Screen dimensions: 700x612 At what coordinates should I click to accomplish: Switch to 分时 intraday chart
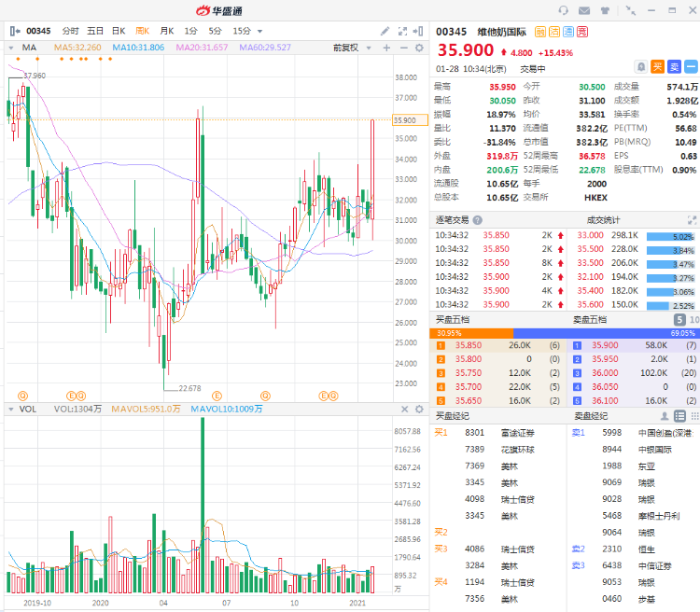[70, 31]
